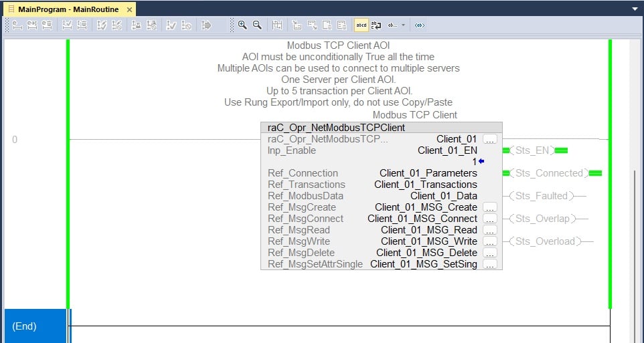The height and width of the screenshot is (343, 644).
Task: Open the window list dropdown at tab bar end
Action: click(x=635, y=9)
